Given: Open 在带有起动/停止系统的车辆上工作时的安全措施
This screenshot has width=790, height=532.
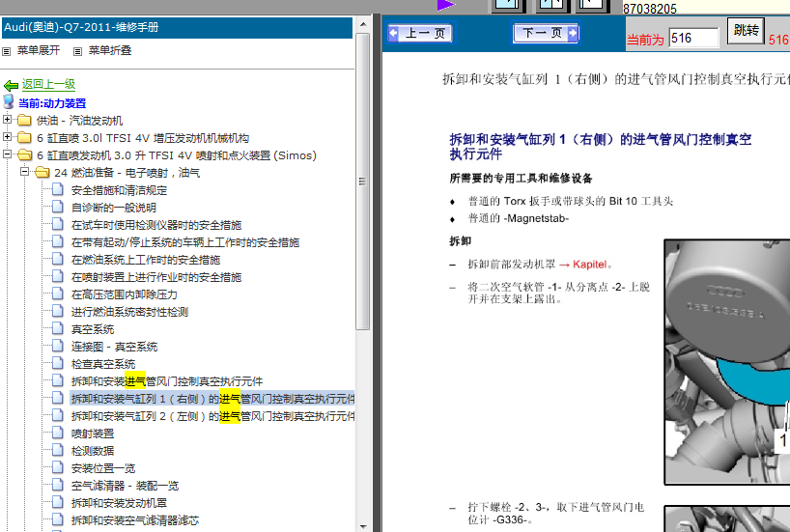Looking at the screenshot, I should (x=185, y=242).
